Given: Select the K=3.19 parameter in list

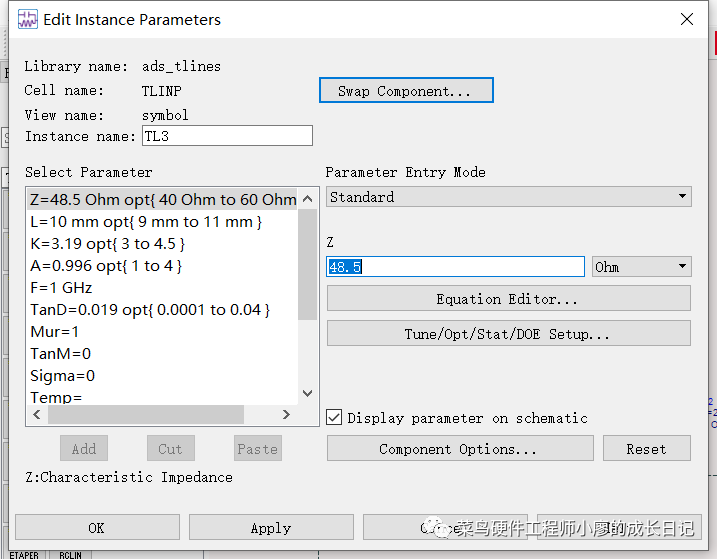Looking at the screenshot, I should (x=108, y=244).
